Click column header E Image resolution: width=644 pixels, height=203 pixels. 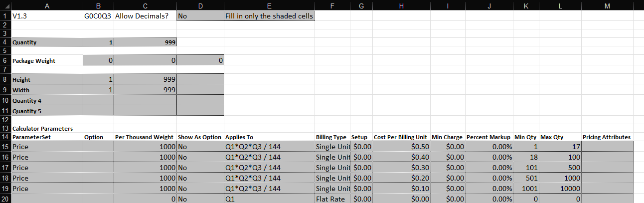point(270,5)
